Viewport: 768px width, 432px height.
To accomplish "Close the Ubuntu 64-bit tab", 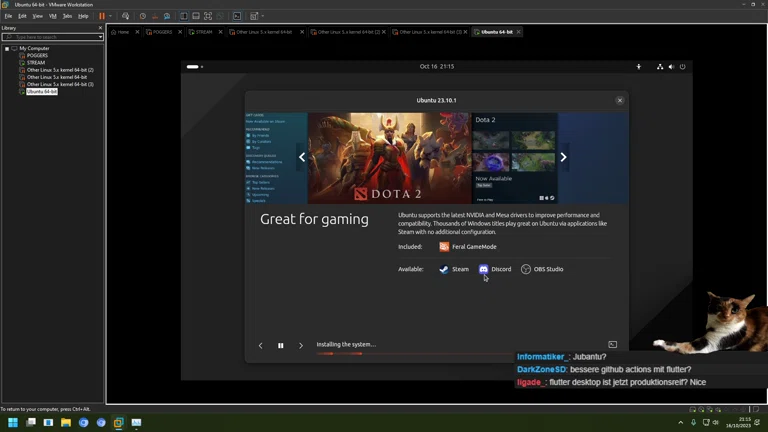I will (x=518, y=32).
